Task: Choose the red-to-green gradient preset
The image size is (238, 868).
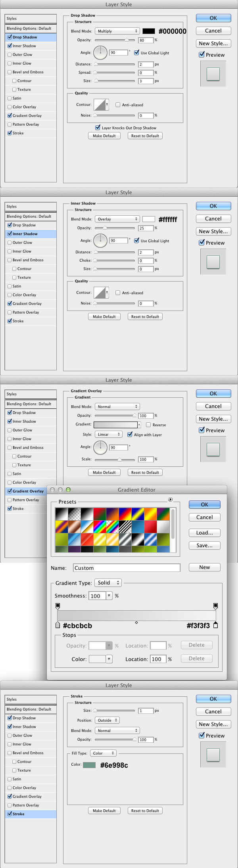Action: 100,514
